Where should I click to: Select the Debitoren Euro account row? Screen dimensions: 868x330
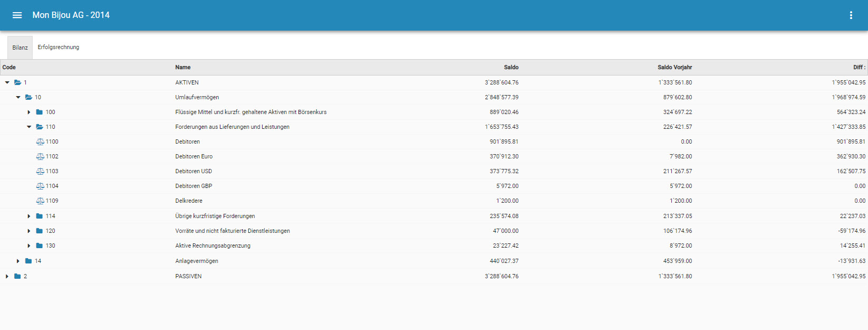[194, 156]
